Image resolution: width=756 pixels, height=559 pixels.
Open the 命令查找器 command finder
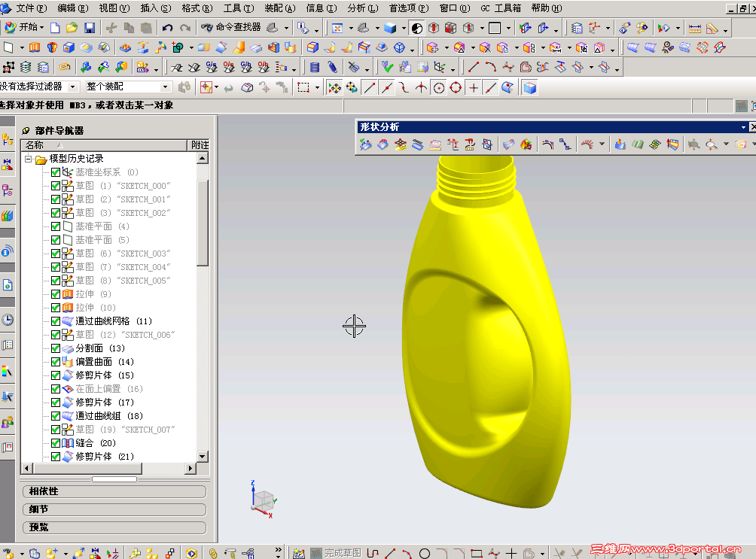coord(231,28)
